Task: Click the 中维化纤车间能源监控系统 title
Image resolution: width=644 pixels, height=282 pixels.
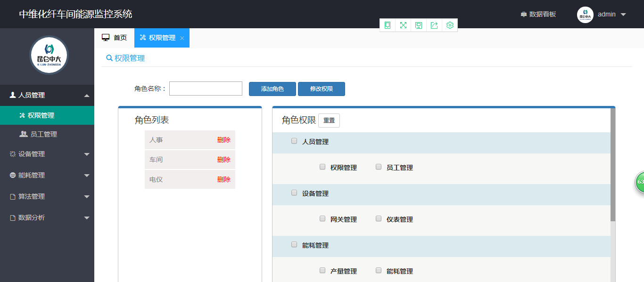Action: pyautogui.click(x=75, y=14)
